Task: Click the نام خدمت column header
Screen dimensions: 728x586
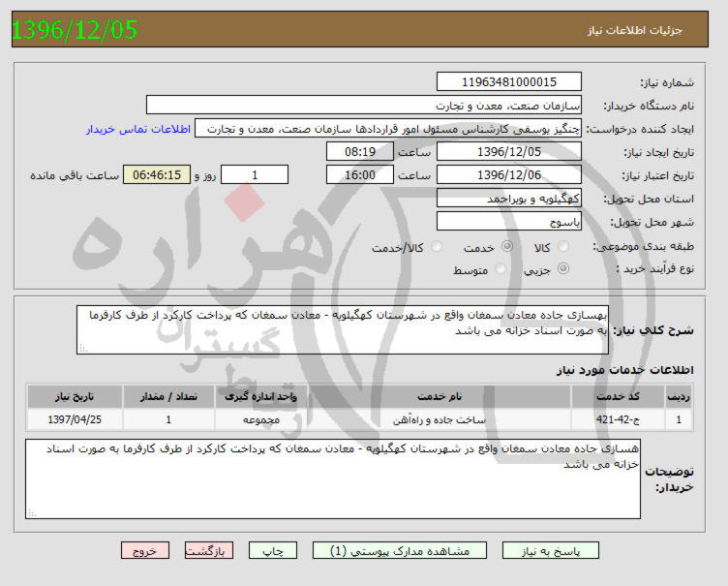Action: click(x=440, y=396)
